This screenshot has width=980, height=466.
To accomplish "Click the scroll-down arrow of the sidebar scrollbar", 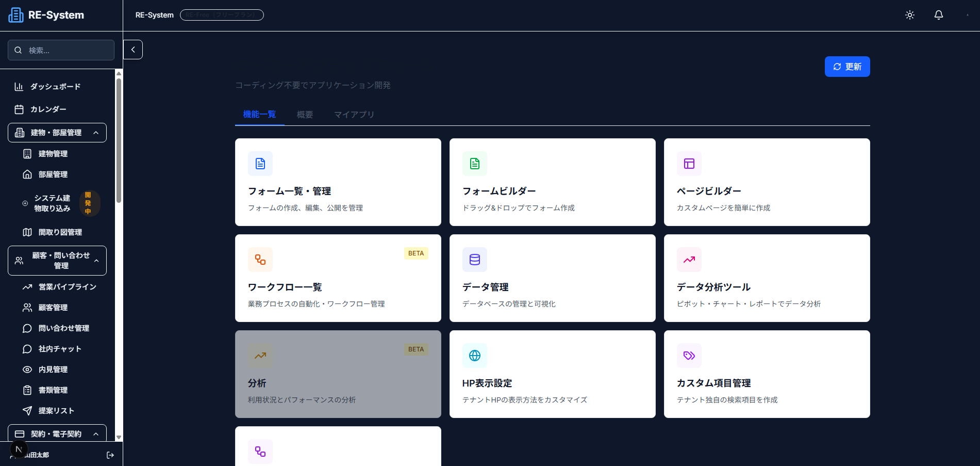I will pyautogui.click(x=119, y=437).
